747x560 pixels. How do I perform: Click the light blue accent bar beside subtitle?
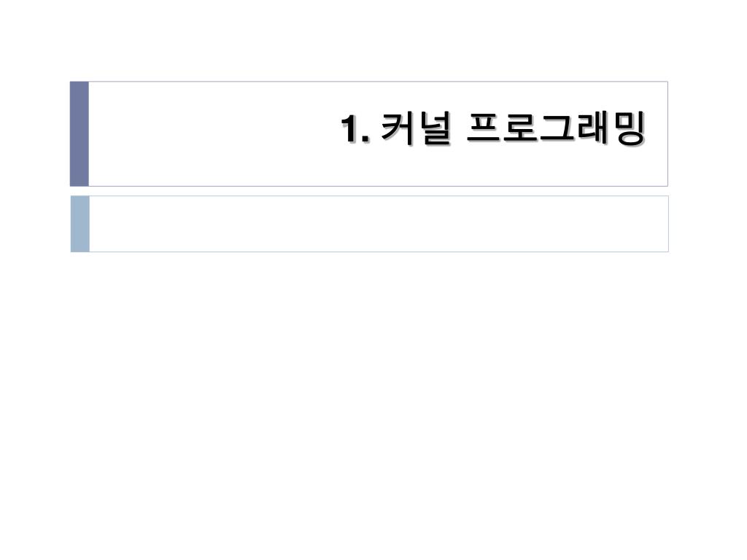pos(80,224)
